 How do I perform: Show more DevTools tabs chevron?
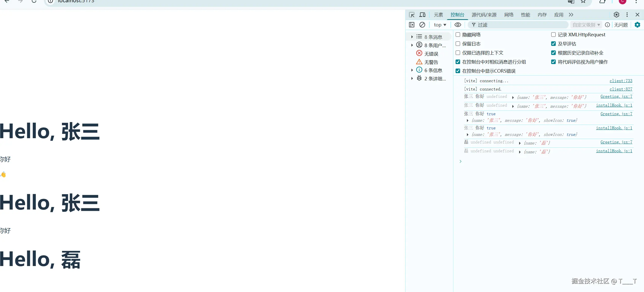click(571, 15)
